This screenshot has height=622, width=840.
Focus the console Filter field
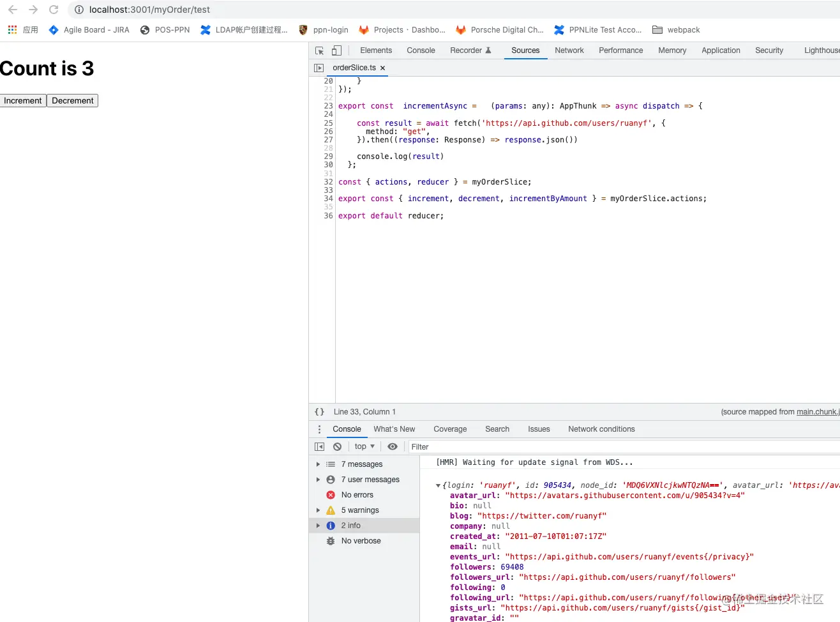[x=624, y=447]
